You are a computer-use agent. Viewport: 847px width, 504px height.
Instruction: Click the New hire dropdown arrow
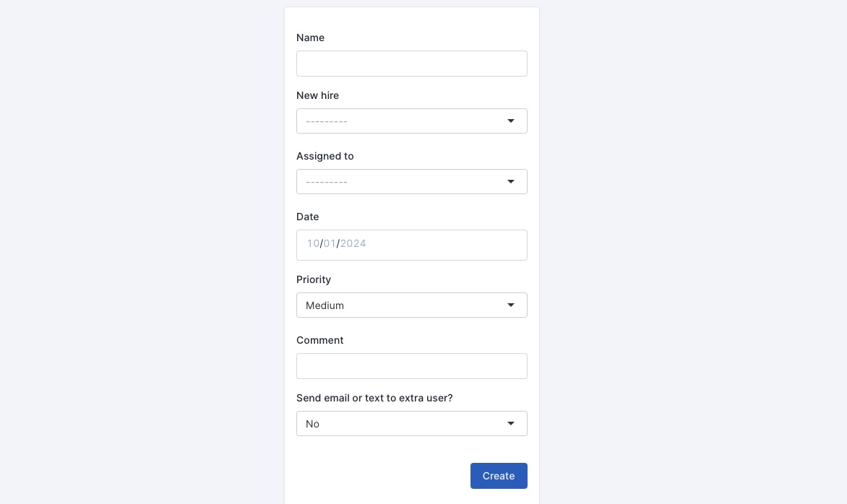tap(511, 121)
